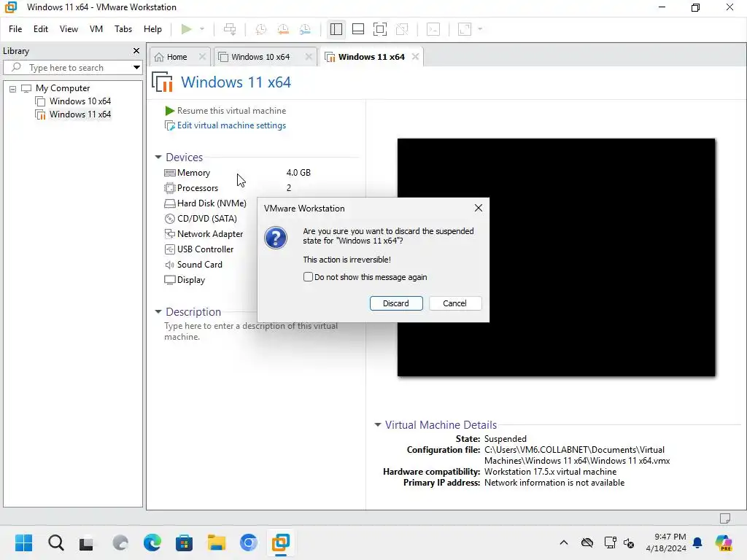Click the CD/DVD (SATA) device icon
This screenshot has height=560, width=747.
point(169,219)
